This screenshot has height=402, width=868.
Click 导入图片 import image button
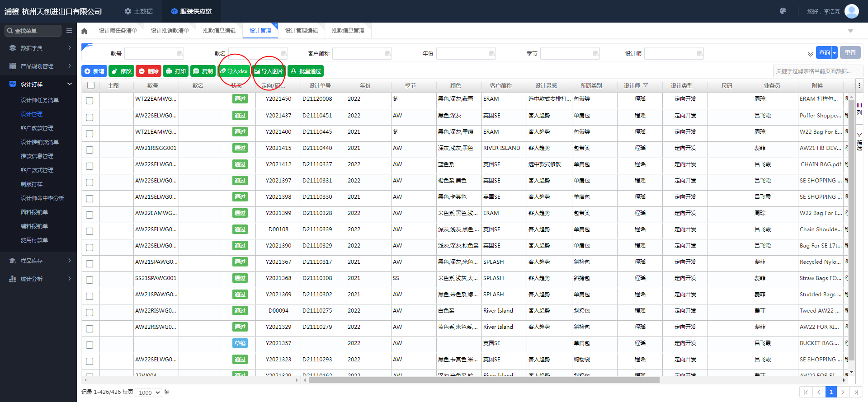click(x=269, y=71)
